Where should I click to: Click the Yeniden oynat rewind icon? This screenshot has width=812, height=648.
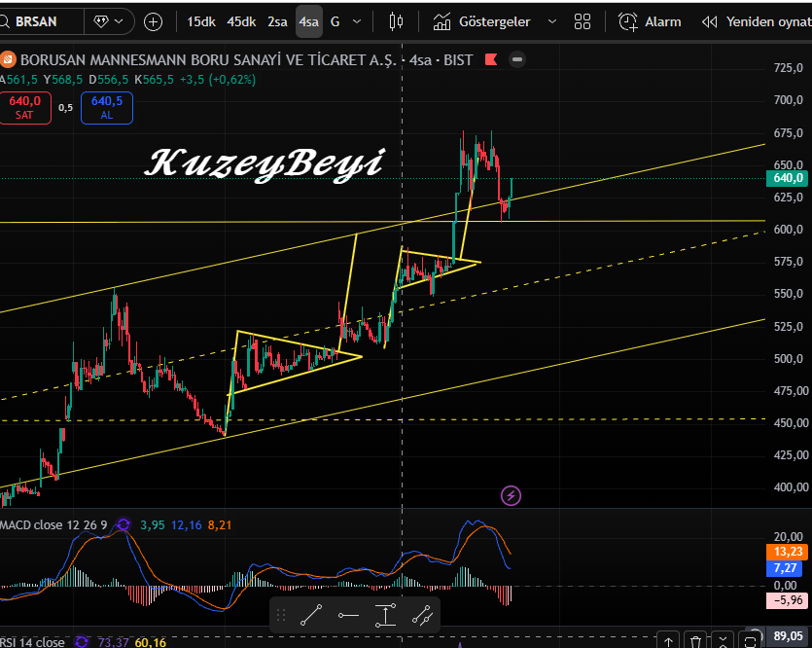(x=710, y=21)
